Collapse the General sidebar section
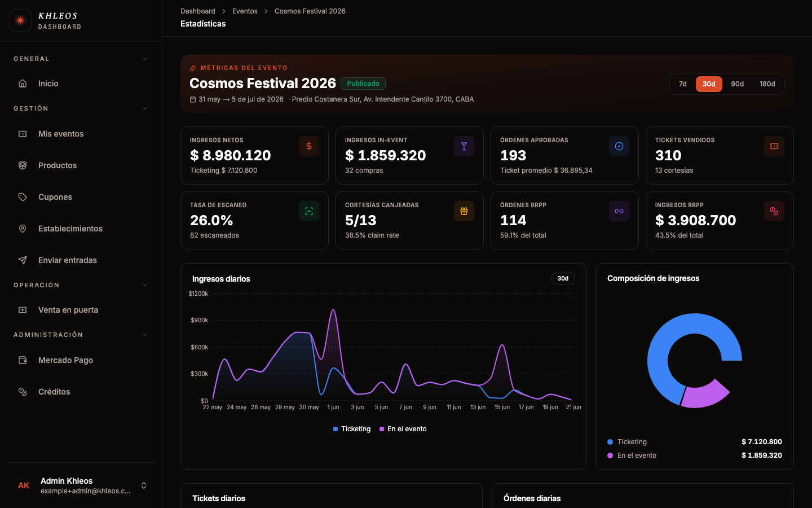Viewport: 812px width, 508px height. click(81, 59)
